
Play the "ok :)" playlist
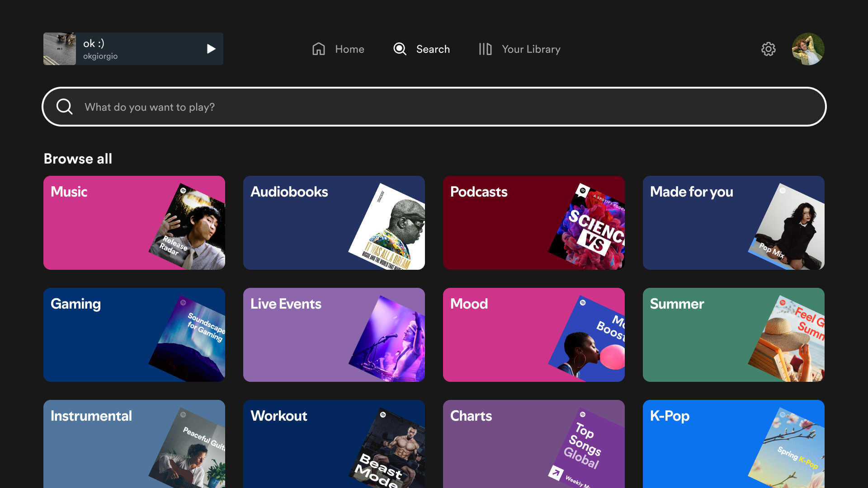click(211, 49)
